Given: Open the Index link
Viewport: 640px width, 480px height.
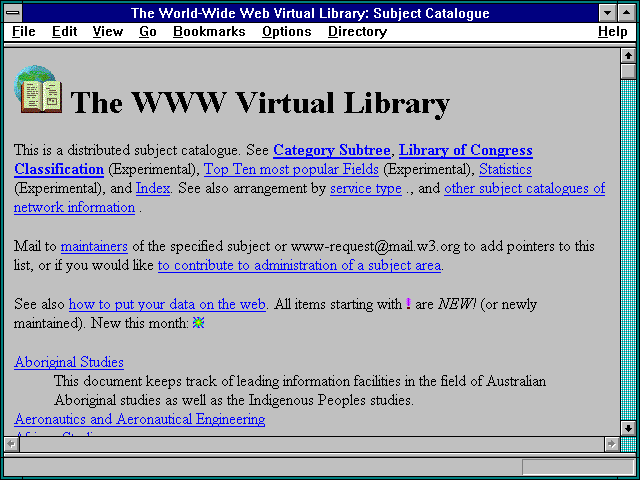Looking at the screenshot, I should [153, 188].
